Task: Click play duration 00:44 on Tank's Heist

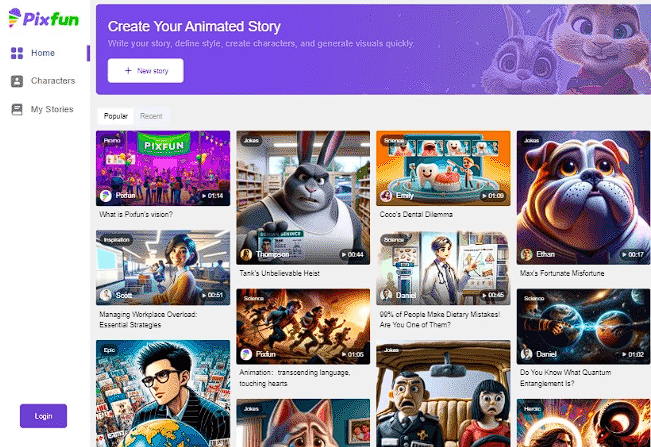Action: 352,254
